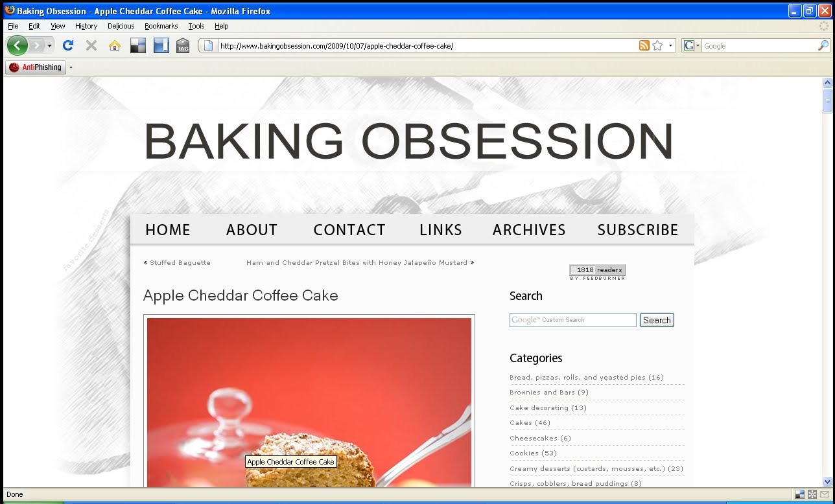
Task: Open the File menu
Action: (13, 26)
